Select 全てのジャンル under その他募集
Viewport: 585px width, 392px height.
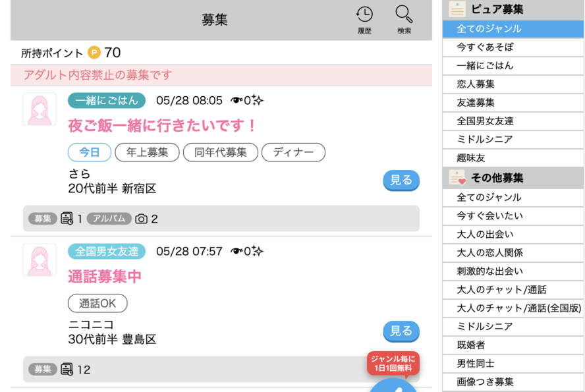click(513, 197)
